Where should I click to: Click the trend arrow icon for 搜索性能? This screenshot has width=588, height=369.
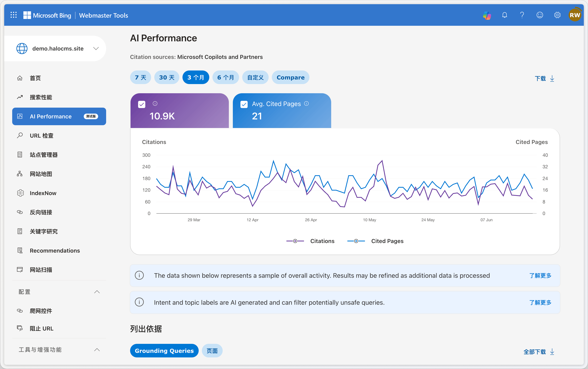coord(20,97)
